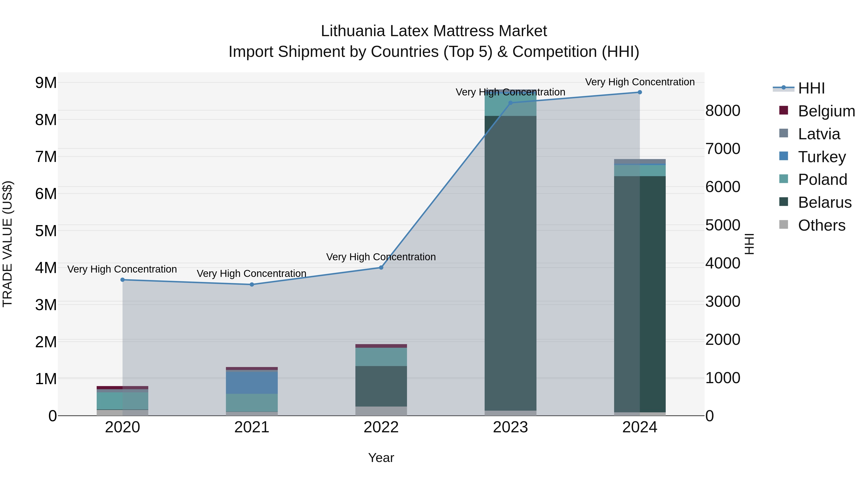868x488 pixels.
Task: Click the 8000 HHI tick label
Action: coord(723,111)
